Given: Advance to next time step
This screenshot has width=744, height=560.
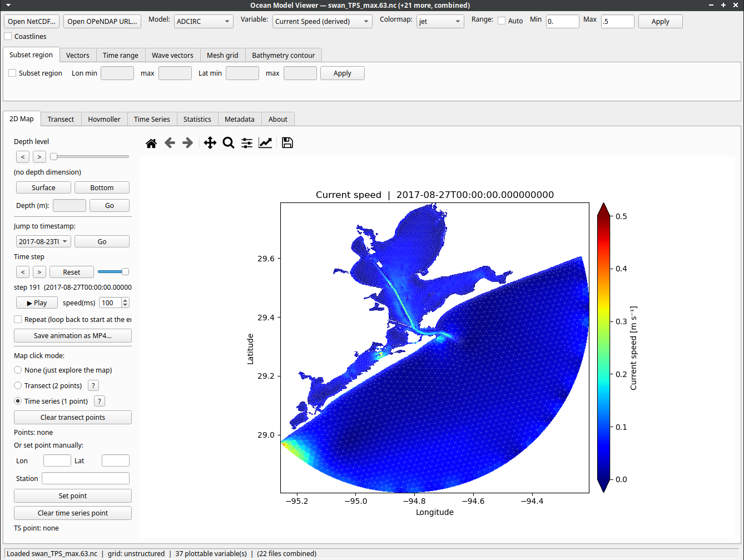Looking at the screenshot, I should (39, 272).
